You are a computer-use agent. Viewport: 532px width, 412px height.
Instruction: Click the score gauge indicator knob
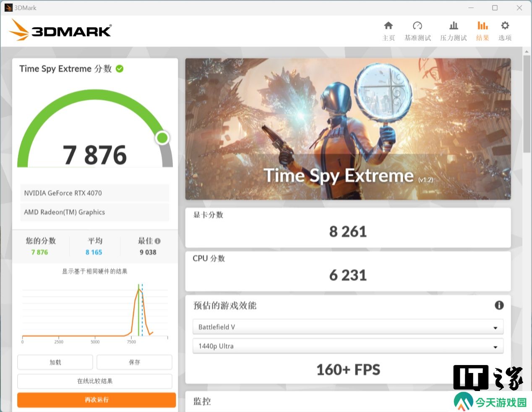162,138
